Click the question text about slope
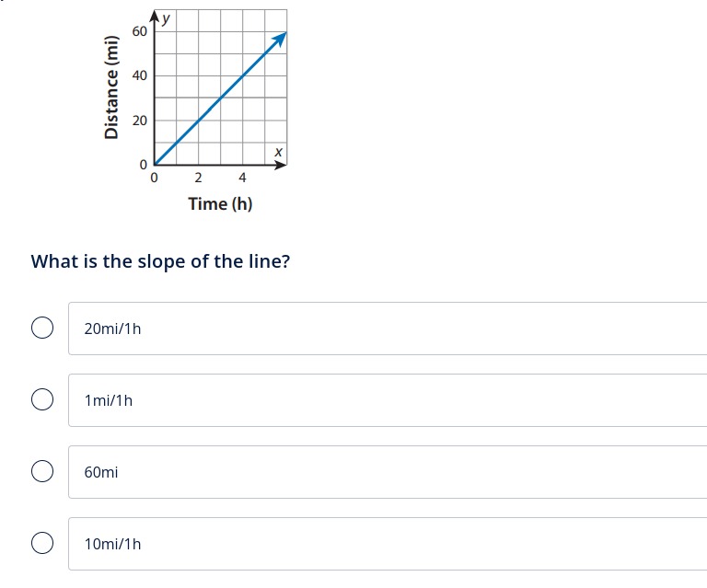This screenshot has height=588, width=707. [x=160, y=261]
